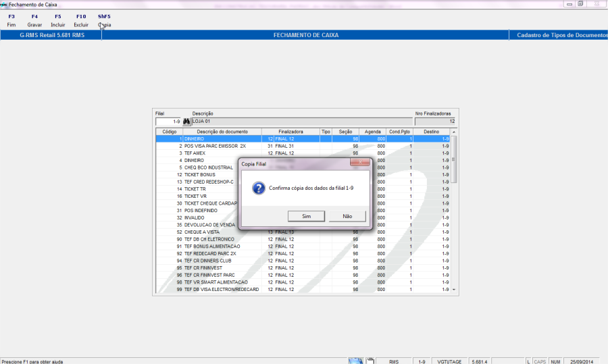Open the clipboard icon in the status bar
Screen dimensions: 608x364
[x=370, y=361]
